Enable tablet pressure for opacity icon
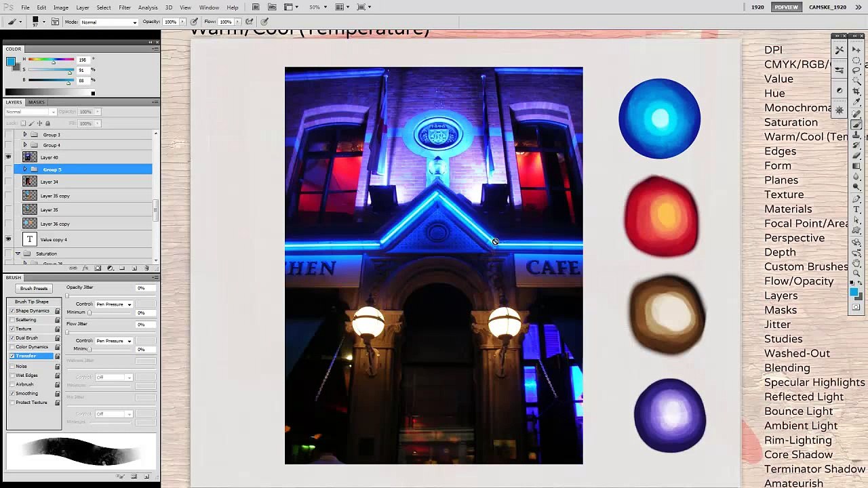The width and height of the screenshot is (868, 488). coord(194,22)
